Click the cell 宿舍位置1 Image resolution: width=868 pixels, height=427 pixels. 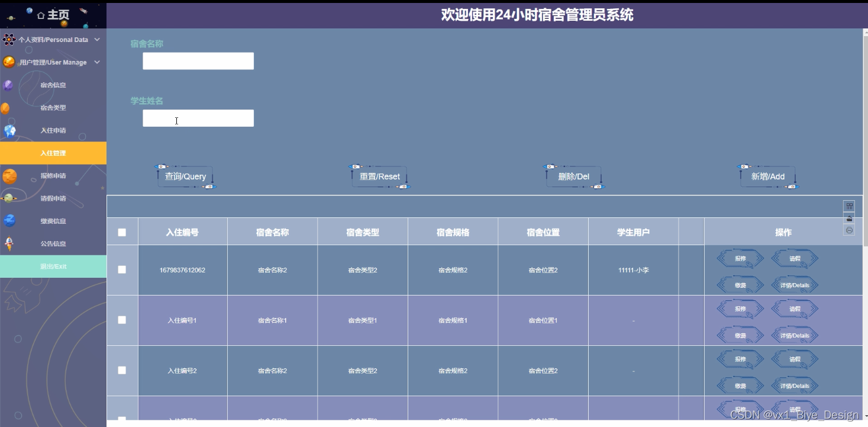pos(543,320)
